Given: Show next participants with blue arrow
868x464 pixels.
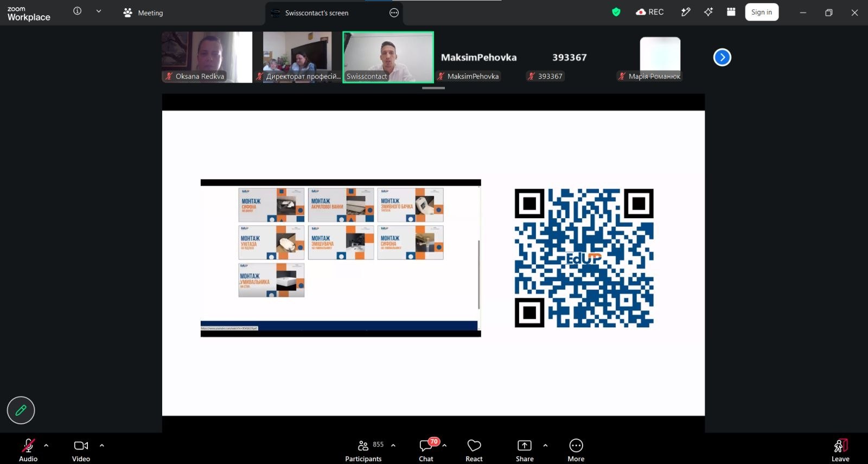Looking at the screenshot, I should point(722,57).
